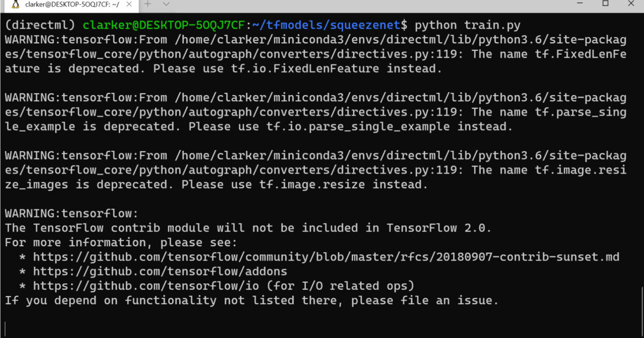Open the tensorflow/addons GitHub link

[160, 271]
